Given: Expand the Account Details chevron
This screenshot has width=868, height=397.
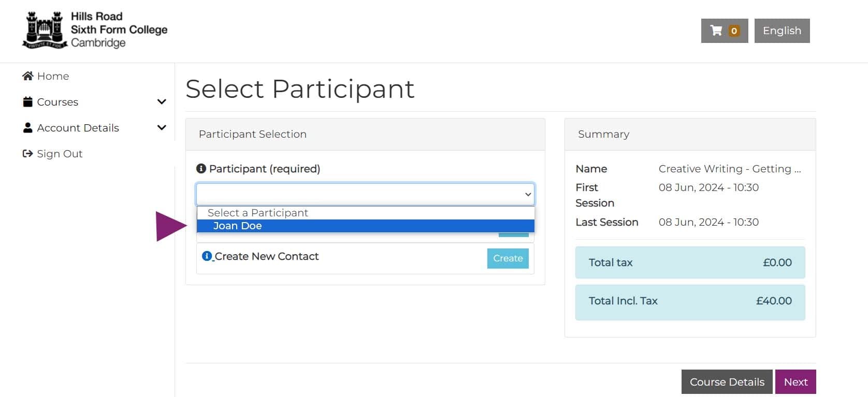Looking at the screenshot, I should point(162,127).
